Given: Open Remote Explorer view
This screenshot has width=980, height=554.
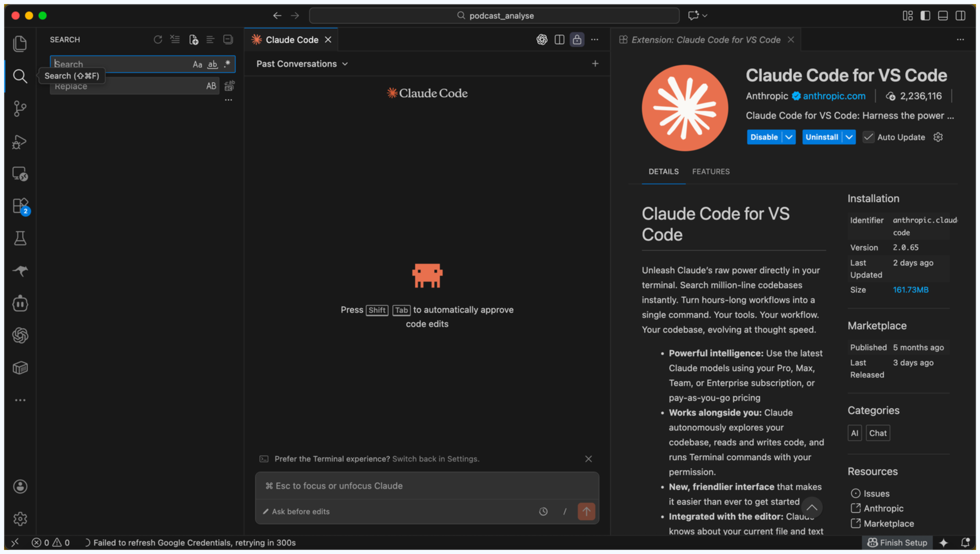Looking at the screenshot, I should (x=20, y=174).
